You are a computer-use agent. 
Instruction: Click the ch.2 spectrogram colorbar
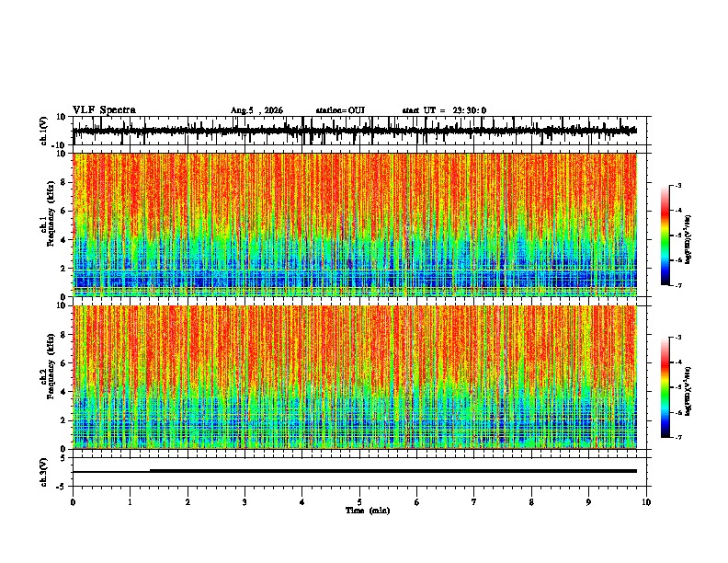(x=665, y=387)
